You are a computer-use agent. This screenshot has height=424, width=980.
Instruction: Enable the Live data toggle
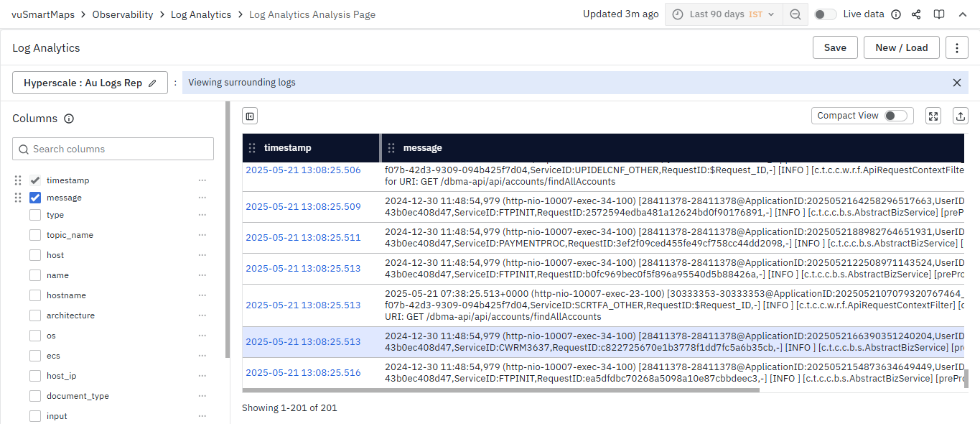click(x=826, y=14)
